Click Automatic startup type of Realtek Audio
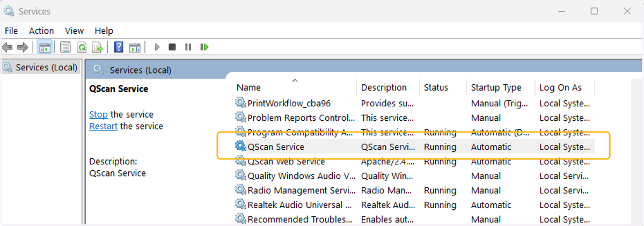This screenshot has width=644, height=226. coord(491,205)
